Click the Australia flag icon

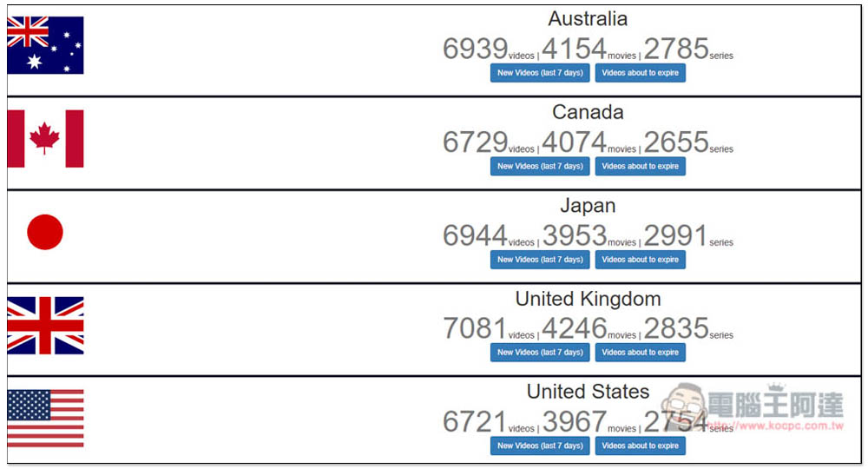[45, 45]
